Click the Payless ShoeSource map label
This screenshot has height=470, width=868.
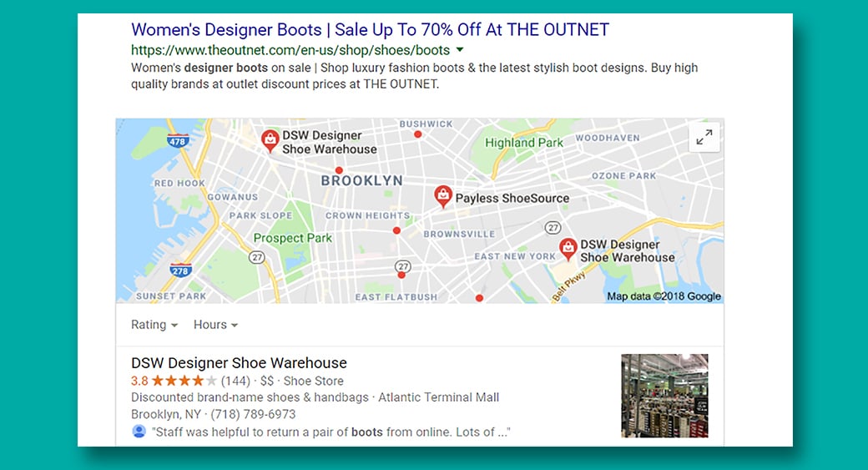512,198
